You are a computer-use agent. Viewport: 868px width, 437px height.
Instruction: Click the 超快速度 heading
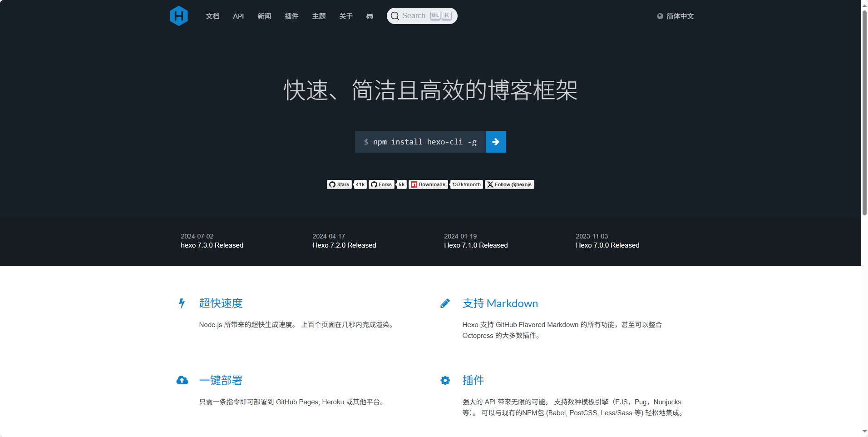pos(221,303)
